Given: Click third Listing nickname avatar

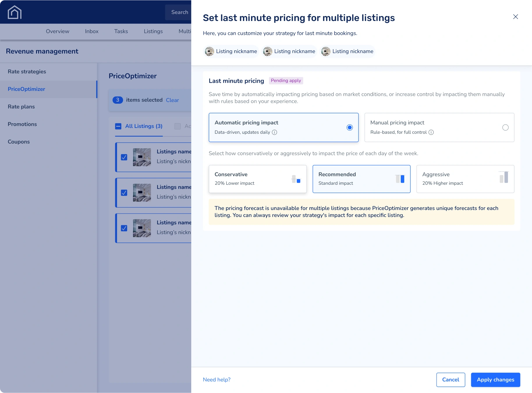Looking at the screenshot, I should pyautogui.click(x=326, y=51).
